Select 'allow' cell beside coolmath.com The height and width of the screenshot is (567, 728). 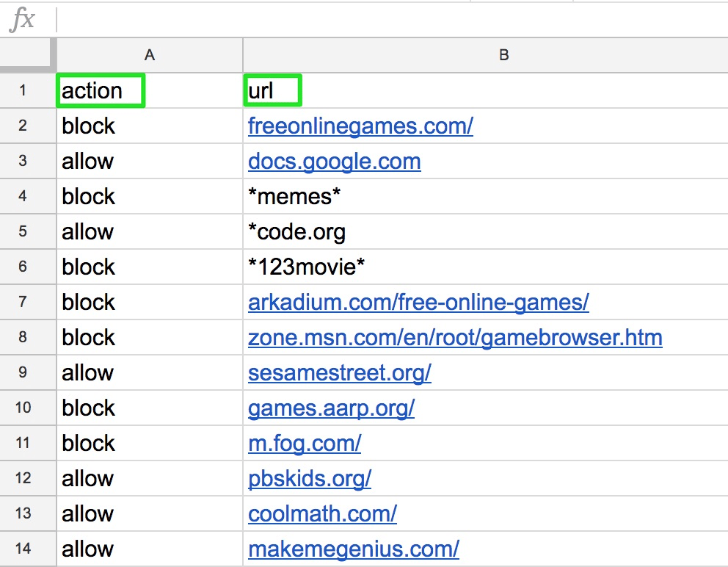[x=150, y=513]
